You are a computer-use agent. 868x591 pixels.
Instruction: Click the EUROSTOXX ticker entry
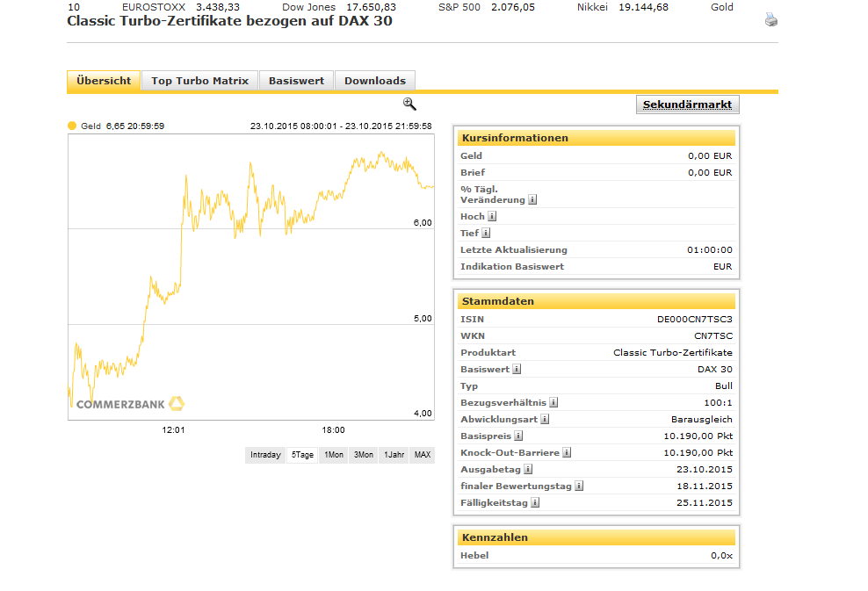click(x=181, y=7)
